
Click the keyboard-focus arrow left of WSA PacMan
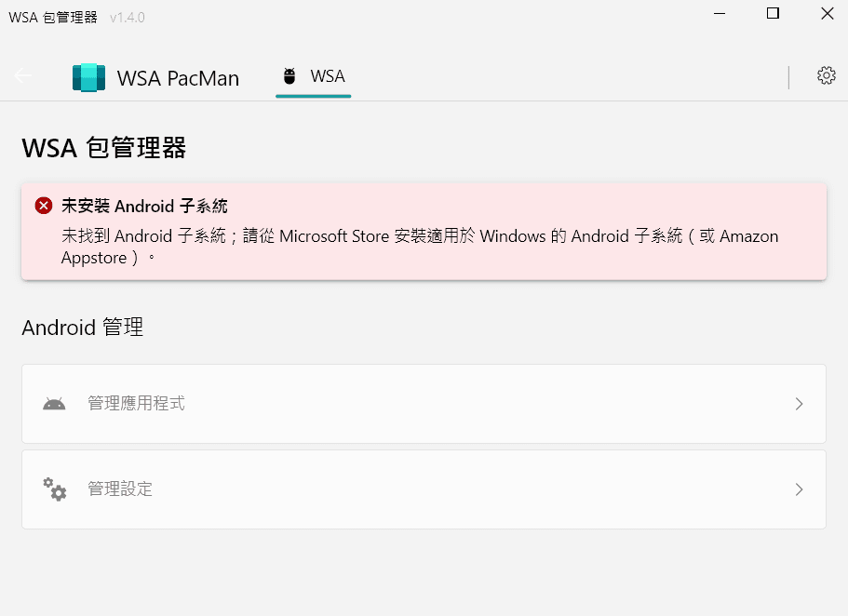tap(22, 75)
